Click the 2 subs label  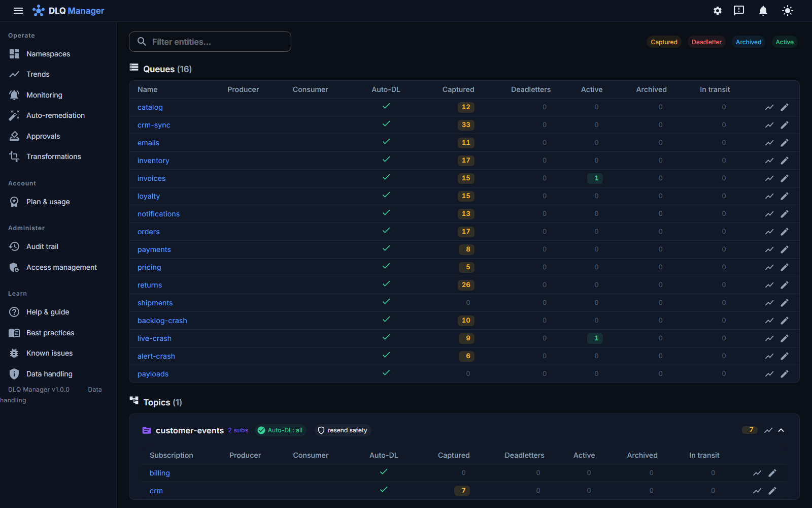click(238, 430)
